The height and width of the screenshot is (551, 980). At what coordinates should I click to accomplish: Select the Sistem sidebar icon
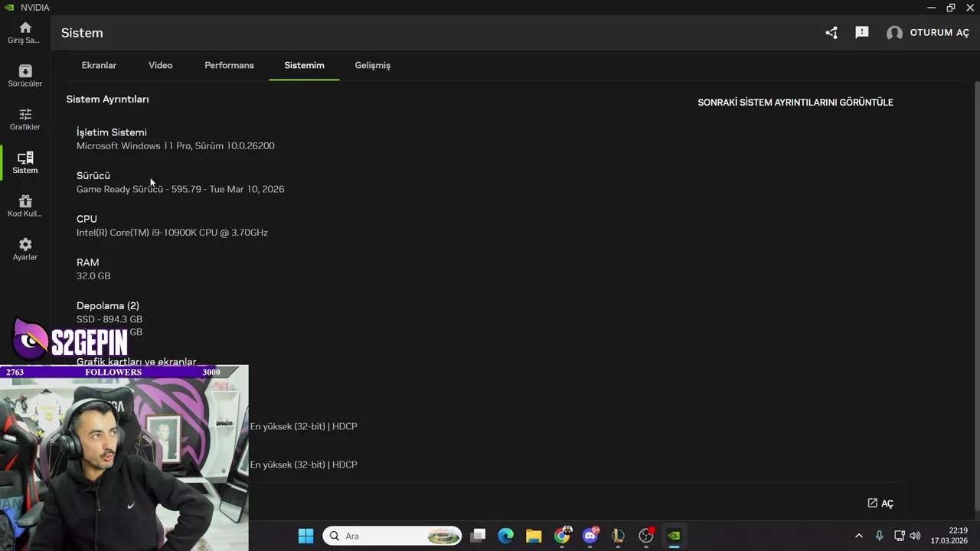click(25, 162)
